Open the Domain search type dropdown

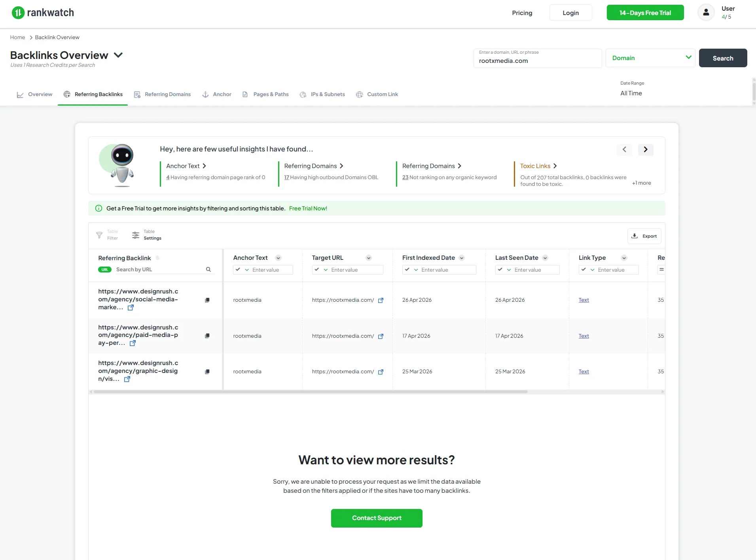[x=650, y=58]
